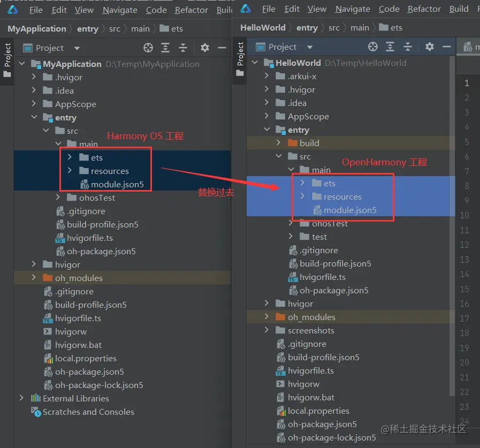Viewport: 480px width, 448px height.
Task: Click ets breadcrumb in HelloWorld window
Action: coord(391,28)
